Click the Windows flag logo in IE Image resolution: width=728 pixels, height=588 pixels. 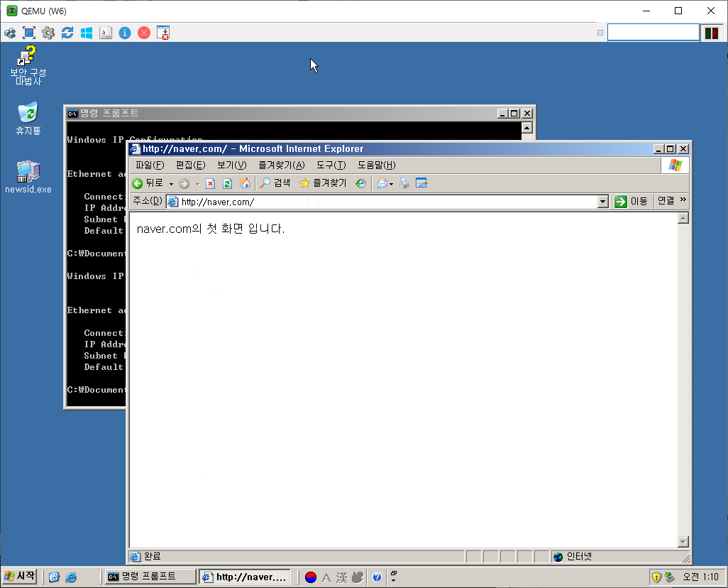[675, 165]
